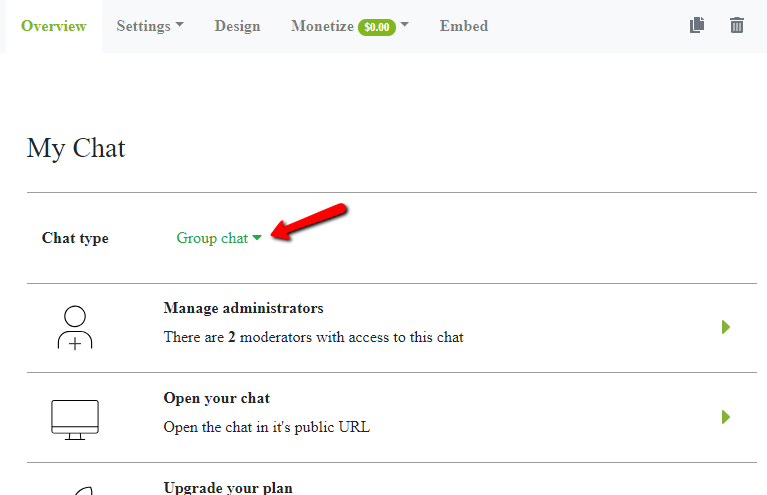
Task: Click the green arrow for Open your chat
Action: pos(726,417)
